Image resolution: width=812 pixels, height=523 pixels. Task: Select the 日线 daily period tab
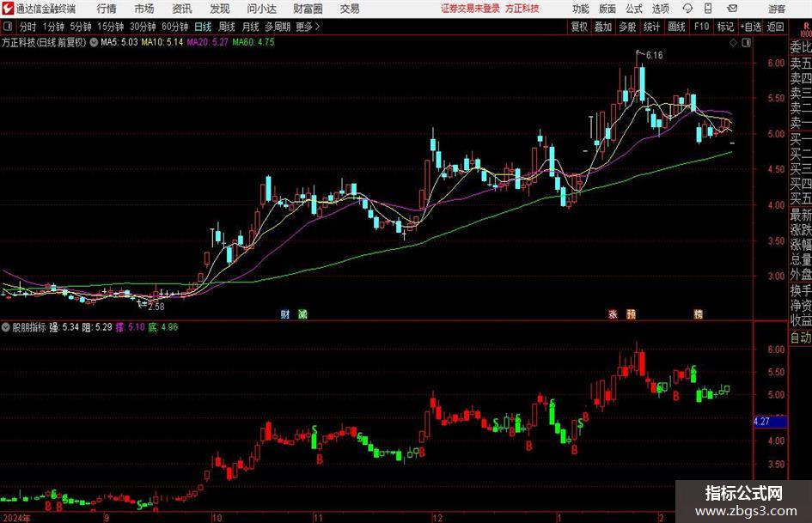pos(203,27)
